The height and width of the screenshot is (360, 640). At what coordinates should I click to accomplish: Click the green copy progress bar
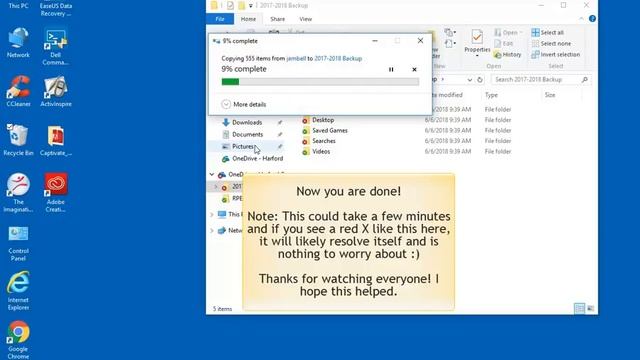(x=320, y=82)
